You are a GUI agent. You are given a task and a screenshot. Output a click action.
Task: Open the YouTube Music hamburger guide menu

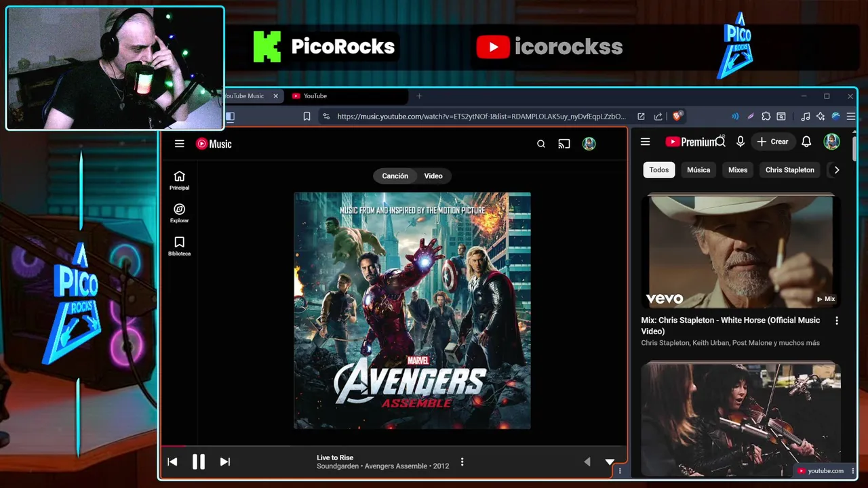179,144
